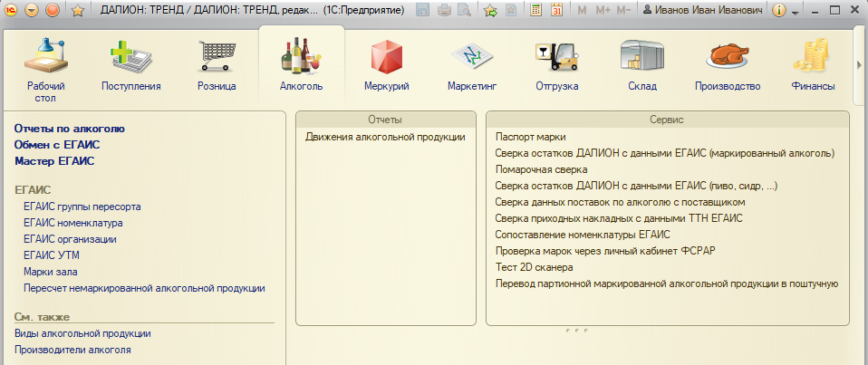Screen dimensions: 868x365
Task: Open the Calendar icon
Action: coord(557,10)
